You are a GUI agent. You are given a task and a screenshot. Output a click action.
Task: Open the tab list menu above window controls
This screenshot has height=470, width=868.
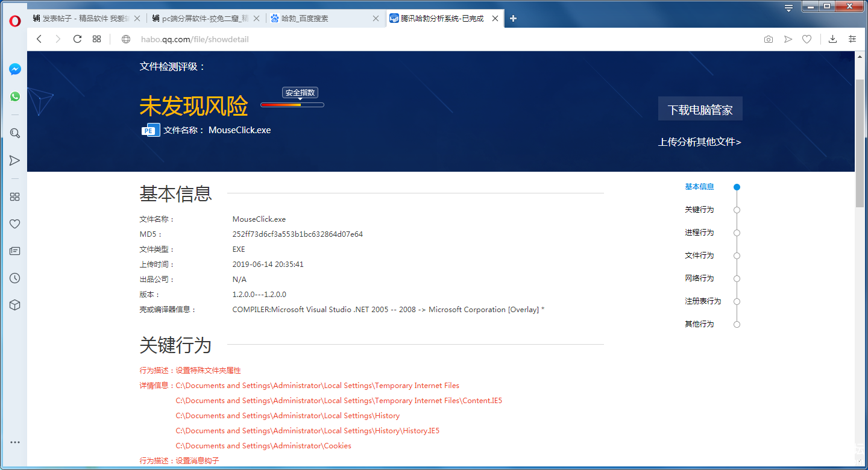[x=788, y=8]
